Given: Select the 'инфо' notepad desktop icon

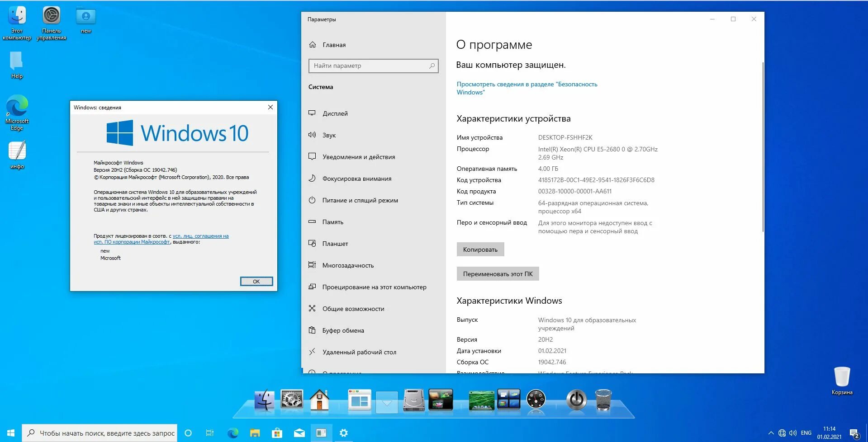Looking at the screenshot, I should (x=17, y=155).
